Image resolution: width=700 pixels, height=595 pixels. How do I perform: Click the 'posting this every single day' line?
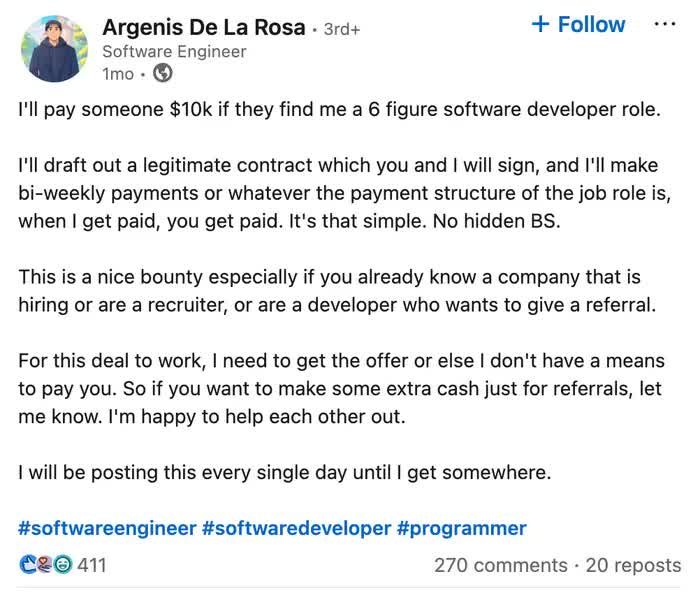pyautogui.click(x=284, y=473)
